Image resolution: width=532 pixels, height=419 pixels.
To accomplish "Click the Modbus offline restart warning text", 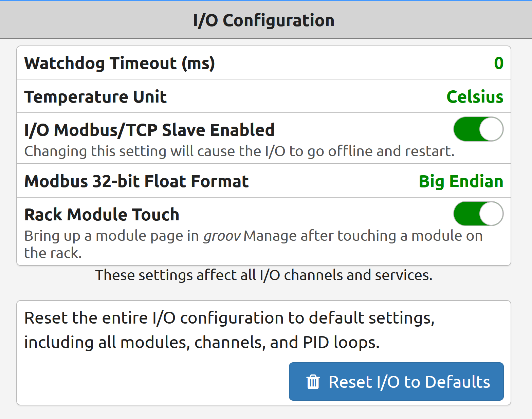I will (x=239, y=151).
